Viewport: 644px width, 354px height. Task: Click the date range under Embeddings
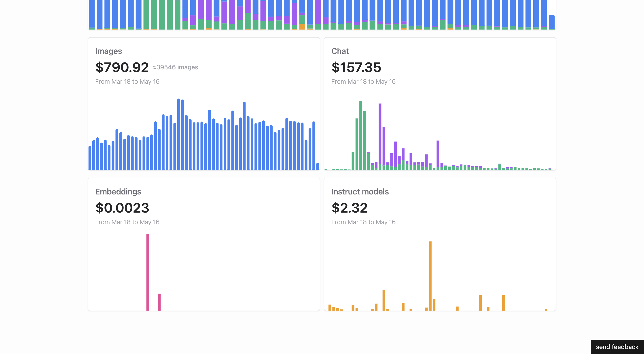pos(127,222)
